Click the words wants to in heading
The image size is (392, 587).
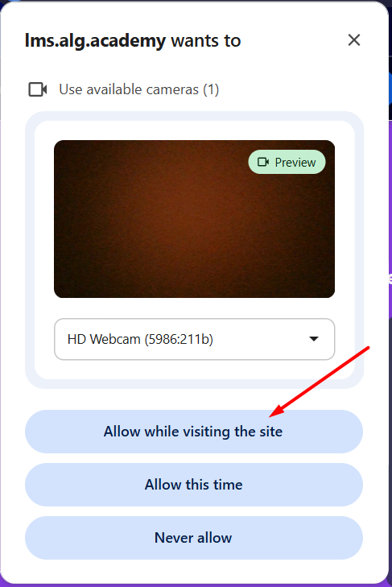click(x=206, y=40)
